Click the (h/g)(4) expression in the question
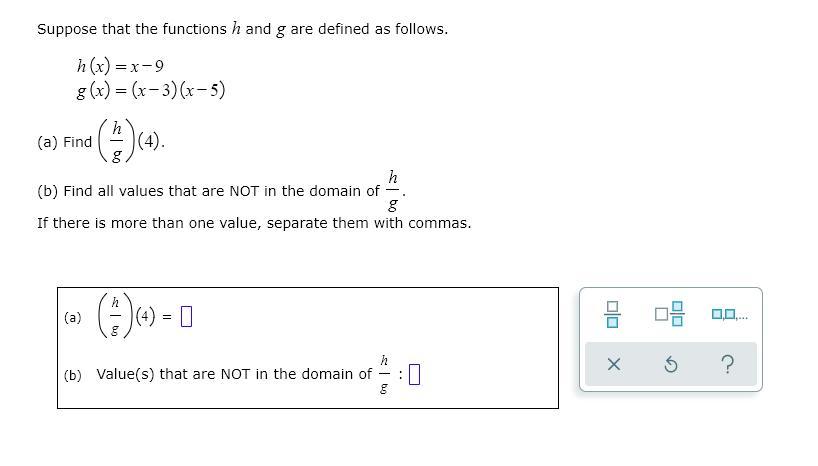Screen dimensions: 818x466 tap(131, 141)
